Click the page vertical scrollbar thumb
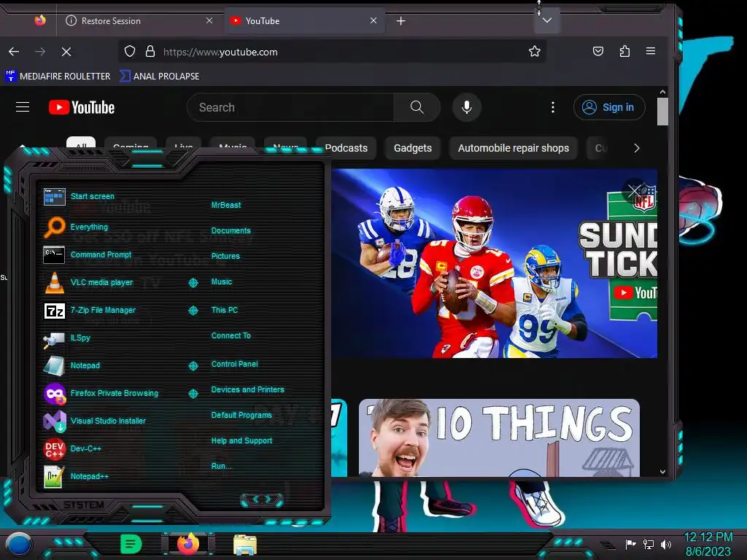Image resolution: width=747 pixels, height=560 pixels. click(x=662, y=112)
